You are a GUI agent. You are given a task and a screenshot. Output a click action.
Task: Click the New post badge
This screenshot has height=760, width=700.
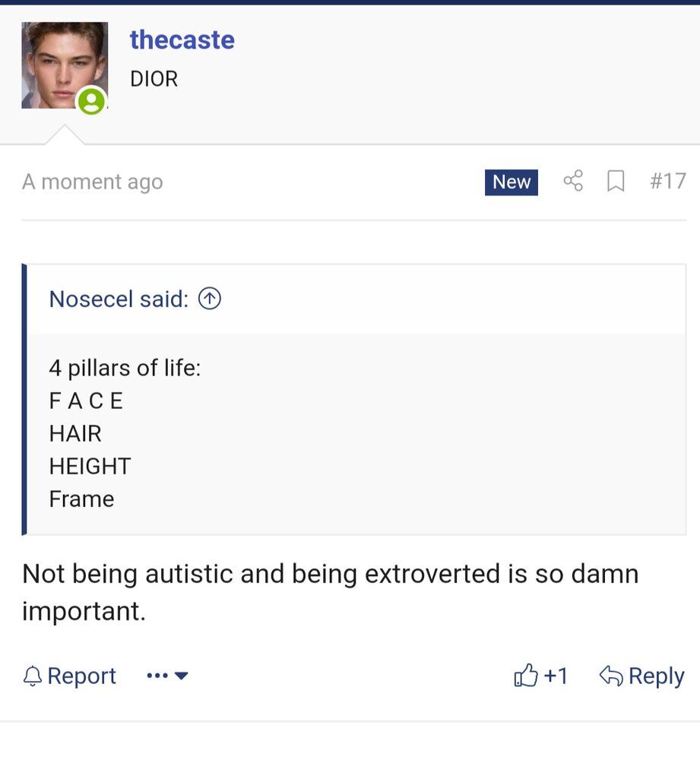pyautogui.click(x=511, y=182)
